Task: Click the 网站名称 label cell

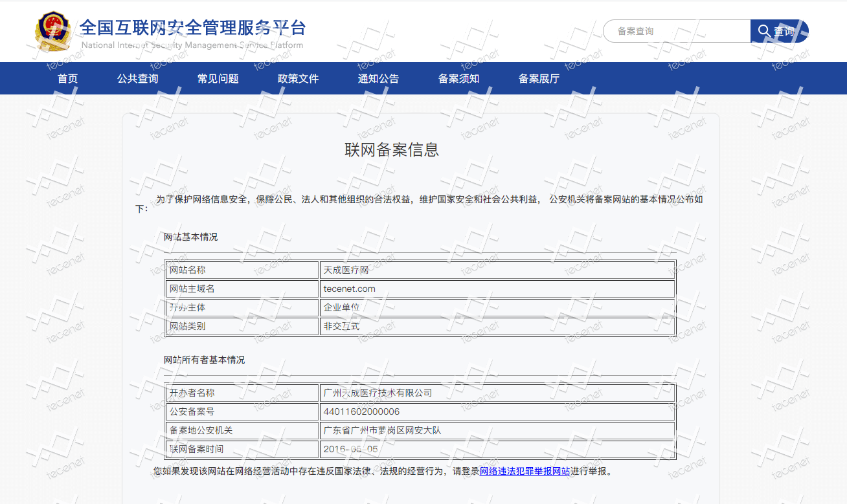Action: [x=242, y=270]
